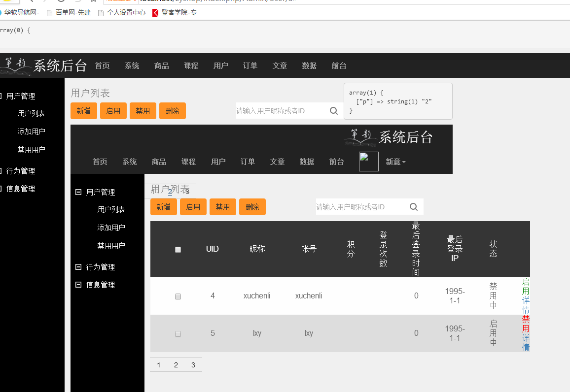Toggle the select-all checkbox in table header
The width and height of the screenshot is (570, 392).
pyautogui.click(x=178, y=250)
